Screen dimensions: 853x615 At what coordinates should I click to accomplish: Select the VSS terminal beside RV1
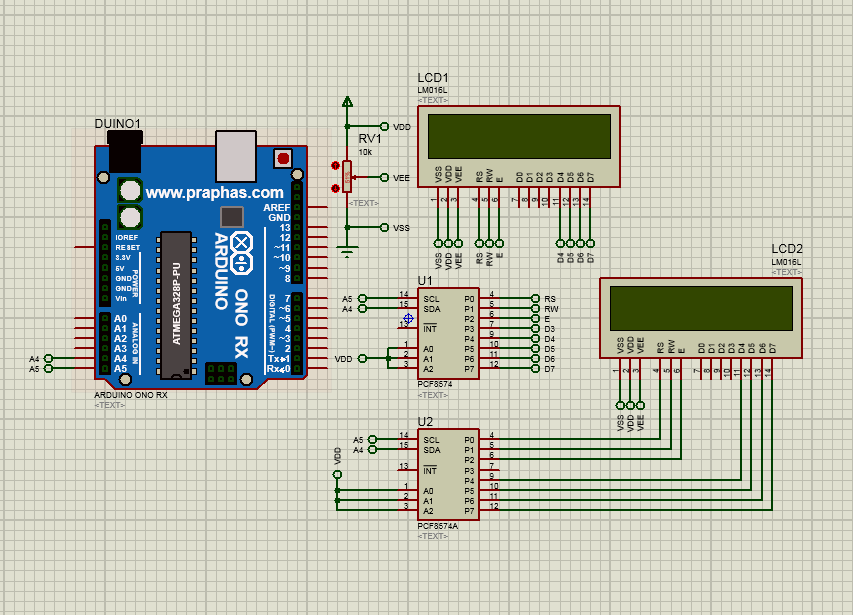384,227
